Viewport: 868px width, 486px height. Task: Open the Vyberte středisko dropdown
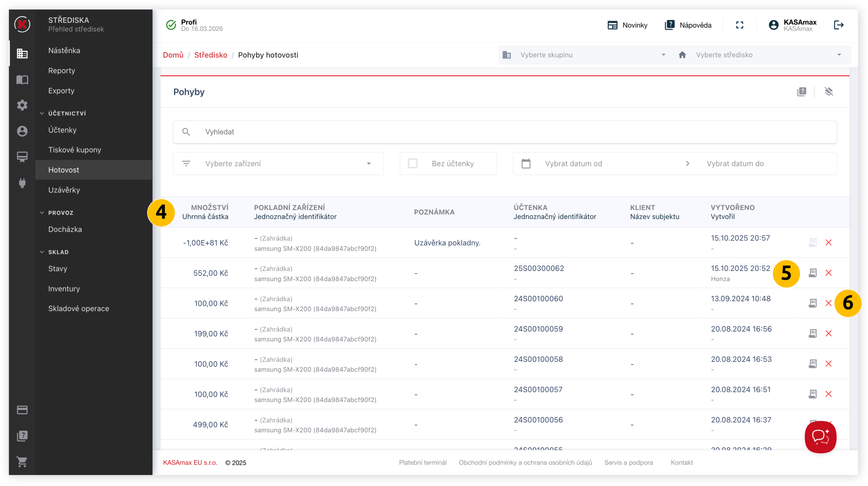coord(762,55)
